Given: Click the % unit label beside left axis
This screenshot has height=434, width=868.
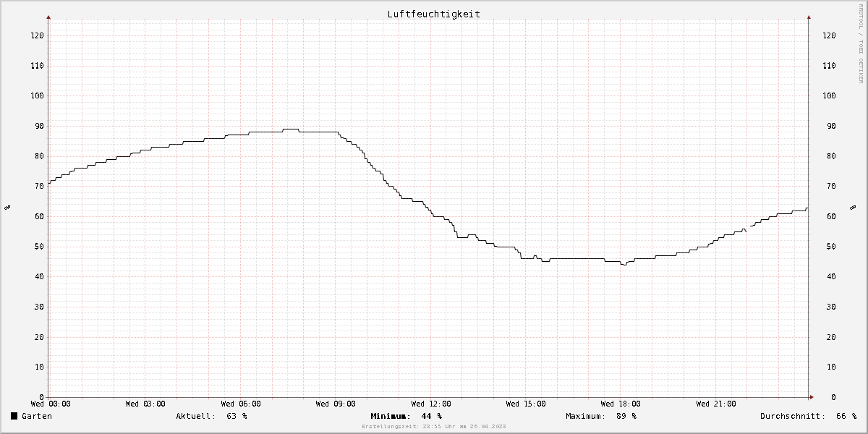Looking at the screenshot, I should click(7, 208).
